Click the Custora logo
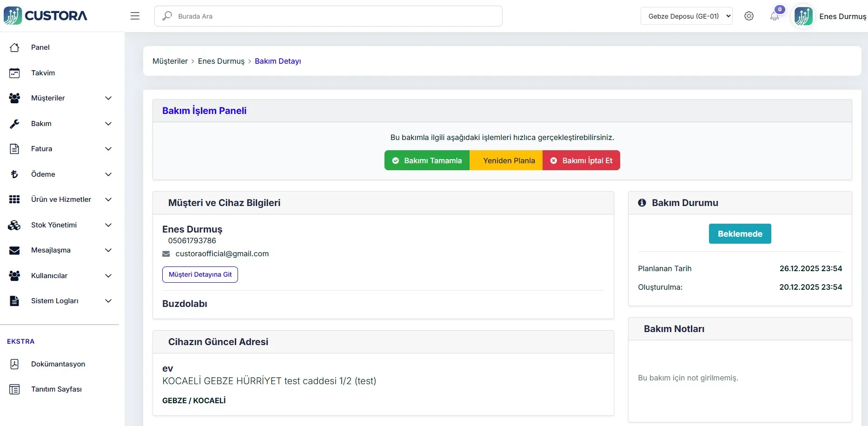 tap(46, 16)
